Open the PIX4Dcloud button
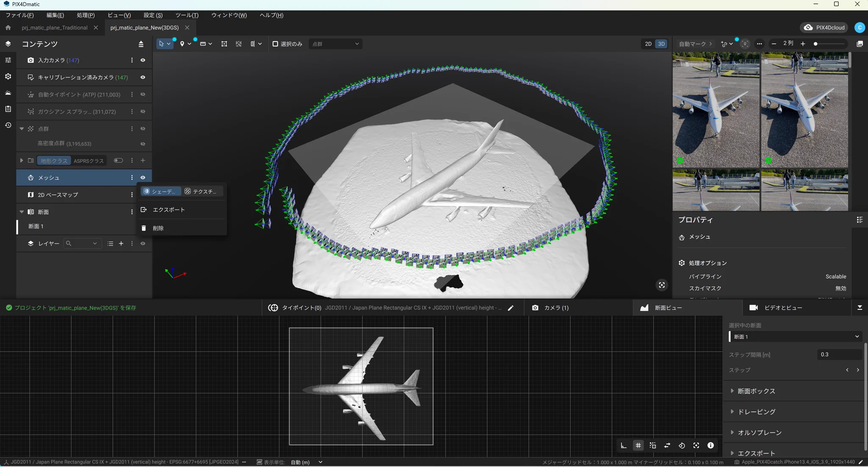This screenshot has width=868, height=467. tap(824, 28)
